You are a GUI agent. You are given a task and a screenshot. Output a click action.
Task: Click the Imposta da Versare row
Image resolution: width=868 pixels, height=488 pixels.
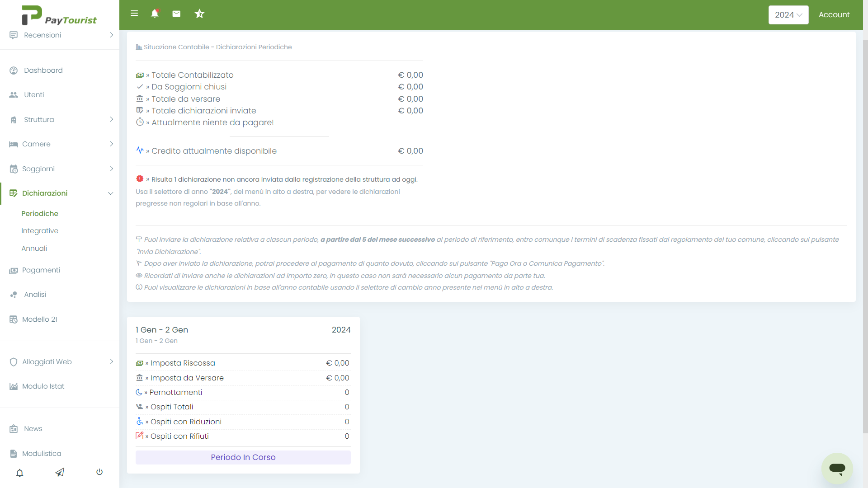243,378
